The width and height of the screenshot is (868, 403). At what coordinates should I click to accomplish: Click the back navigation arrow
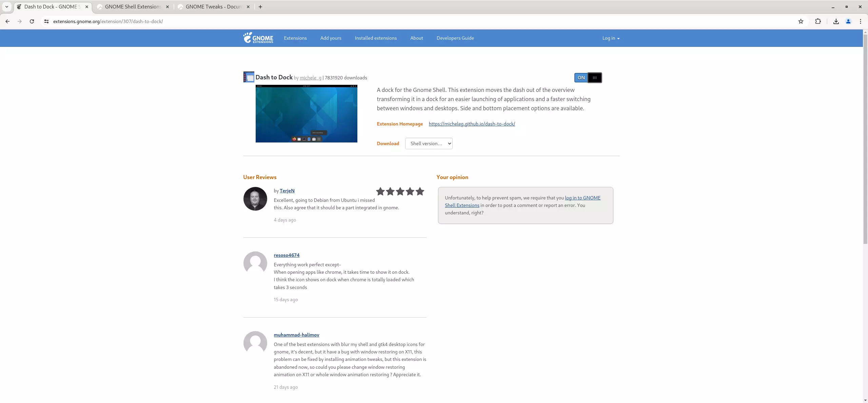[x=7, y=21]
